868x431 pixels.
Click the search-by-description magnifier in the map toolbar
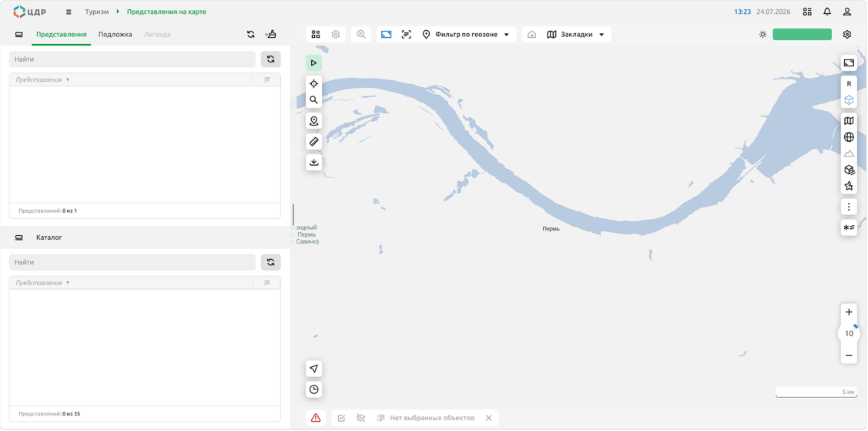(361, 35)
